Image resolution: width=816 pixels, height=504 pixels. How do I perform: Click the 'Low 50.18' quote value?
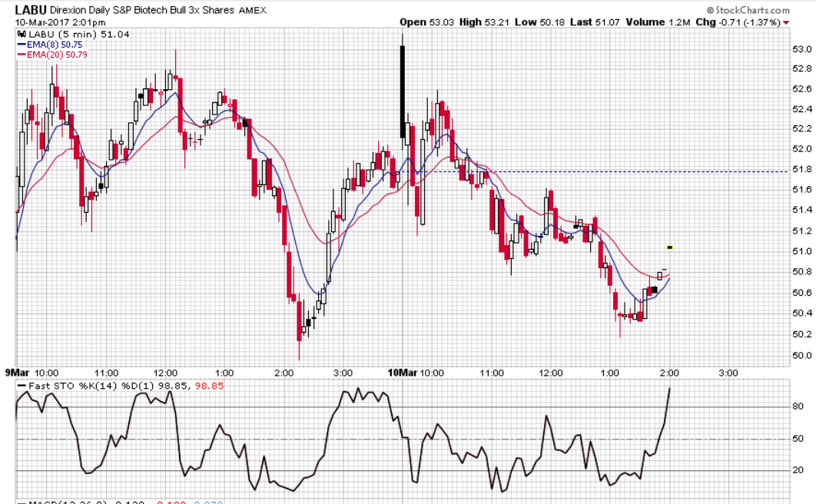tap(540, 22)
